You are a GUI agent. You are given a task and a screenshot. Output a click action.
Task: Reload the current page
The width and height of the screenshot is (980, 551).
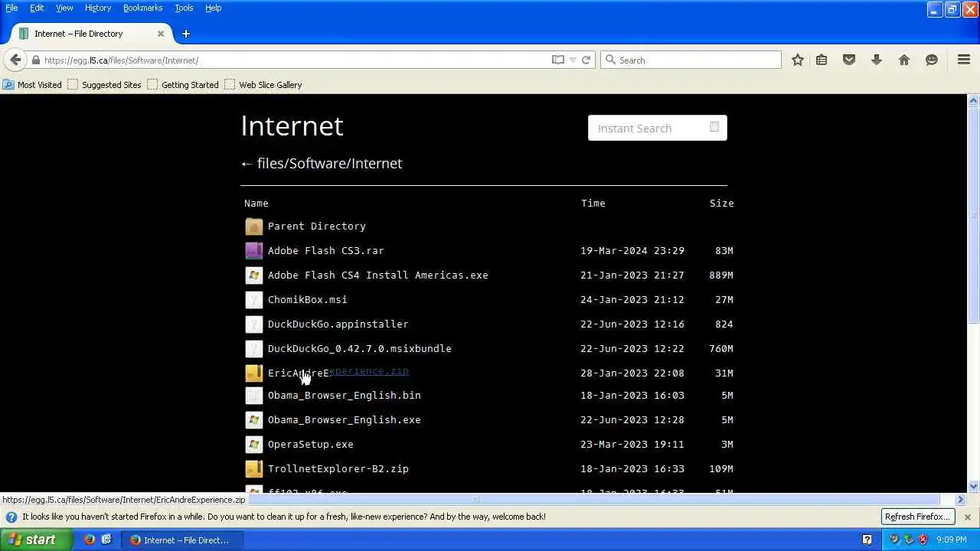tap(586, 60)
